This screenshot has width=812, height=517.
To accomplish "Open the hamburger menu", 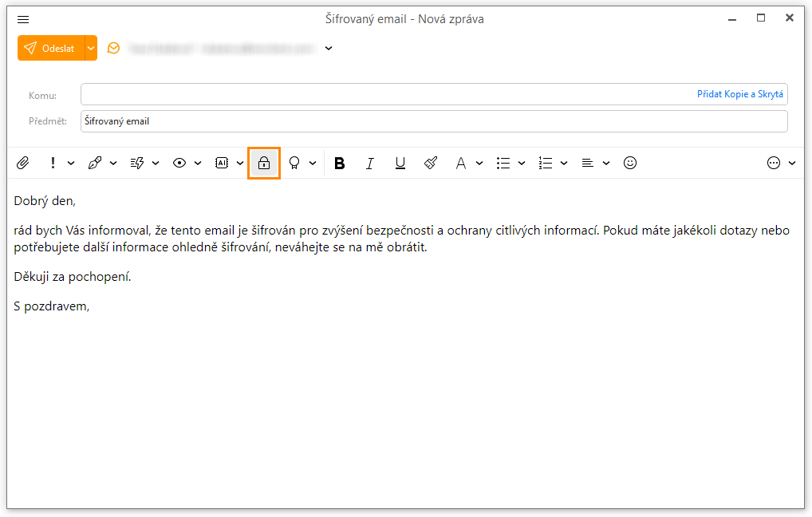I will click(x=23, y=19).
